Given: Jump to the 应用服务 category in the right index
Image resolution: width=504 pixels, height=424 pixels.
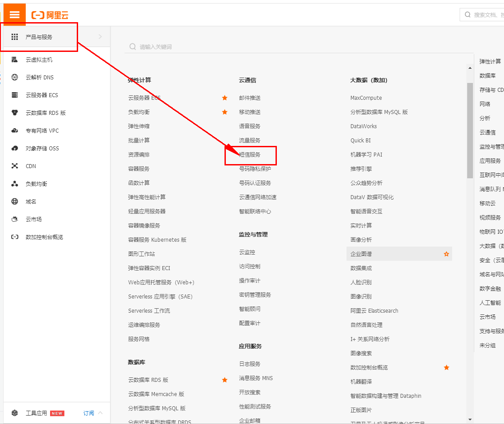Looking at the screenshot, I should 490,161.
